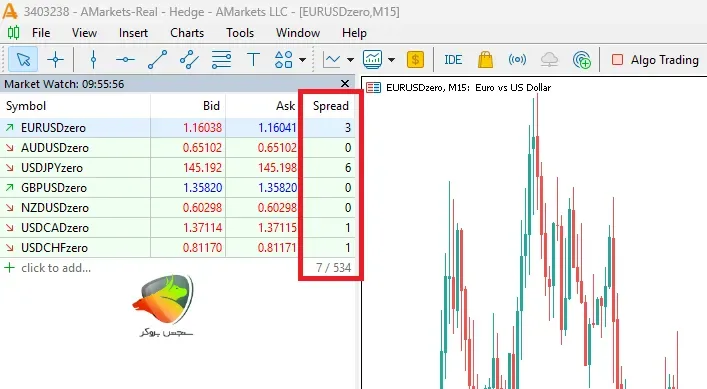Click the line chart type icon
Screen dimensions: 707x389
pos(332,59)
